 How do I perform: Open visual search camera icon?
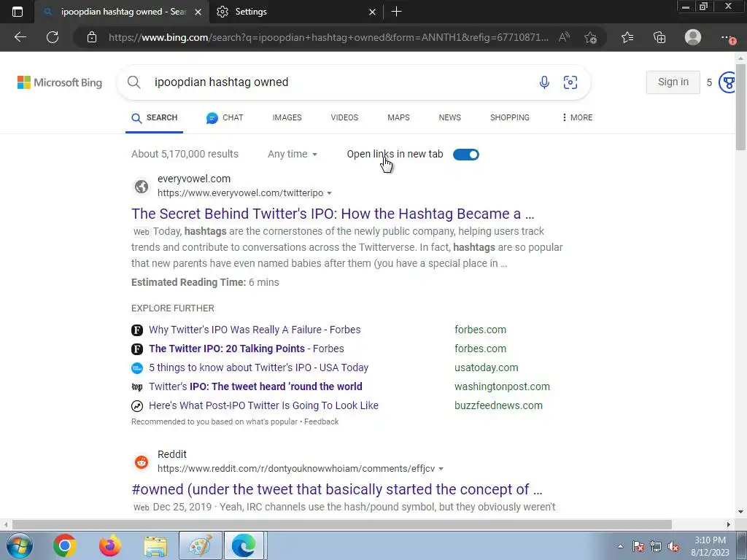pyautogui.click(x=570, y=82)
